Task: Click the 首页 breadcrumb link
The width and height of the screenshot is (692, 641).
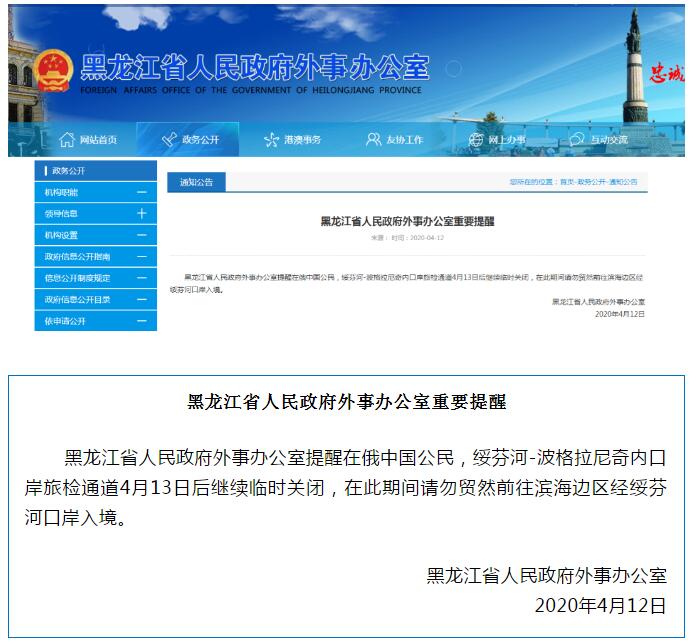Action: [x=566, y=182]
